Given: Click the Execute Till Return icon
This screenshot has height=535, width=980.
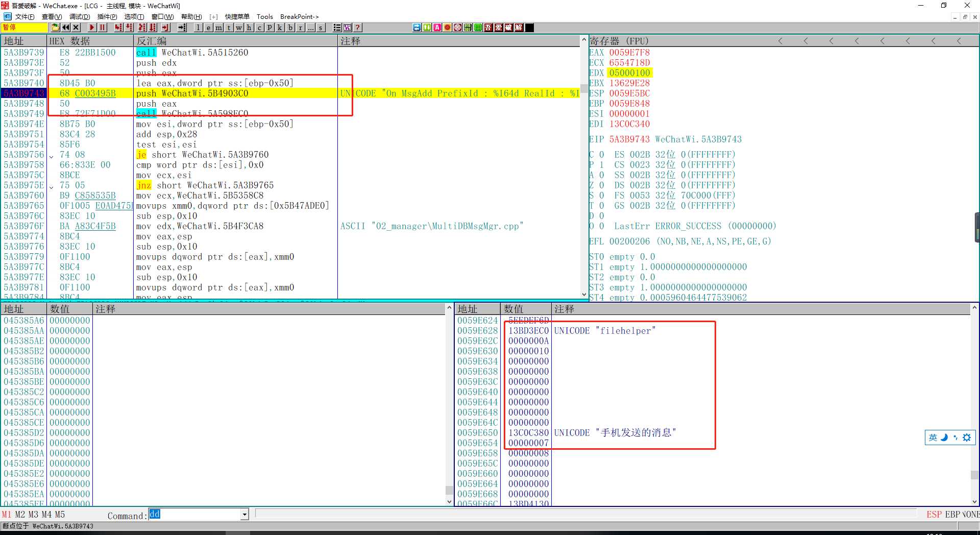Looking at the screenshot, I should 165,28.
